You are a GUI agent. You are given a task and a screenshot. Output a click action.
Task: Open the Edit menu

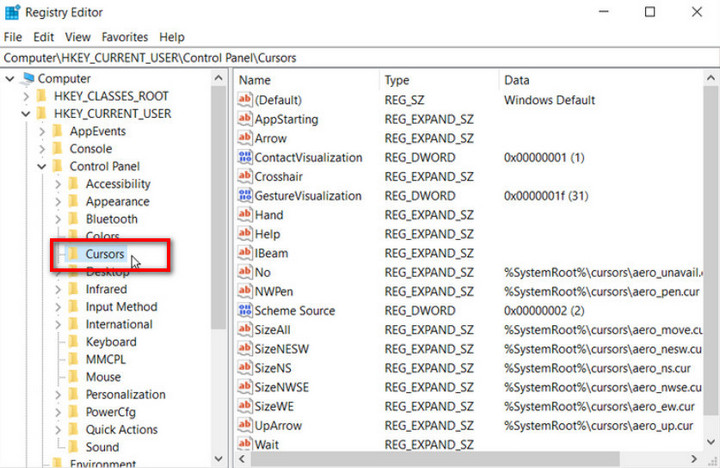pos(43,37)
